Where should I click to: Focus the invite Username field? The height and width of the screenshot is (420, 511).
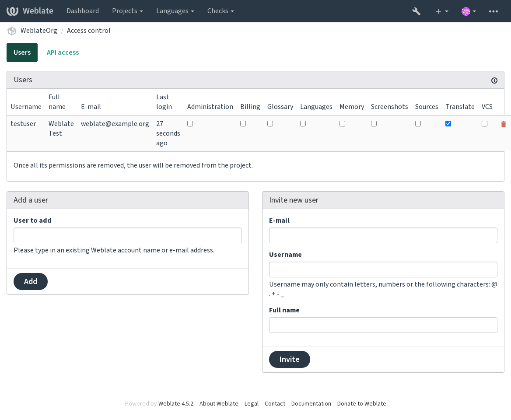point(383,269)
